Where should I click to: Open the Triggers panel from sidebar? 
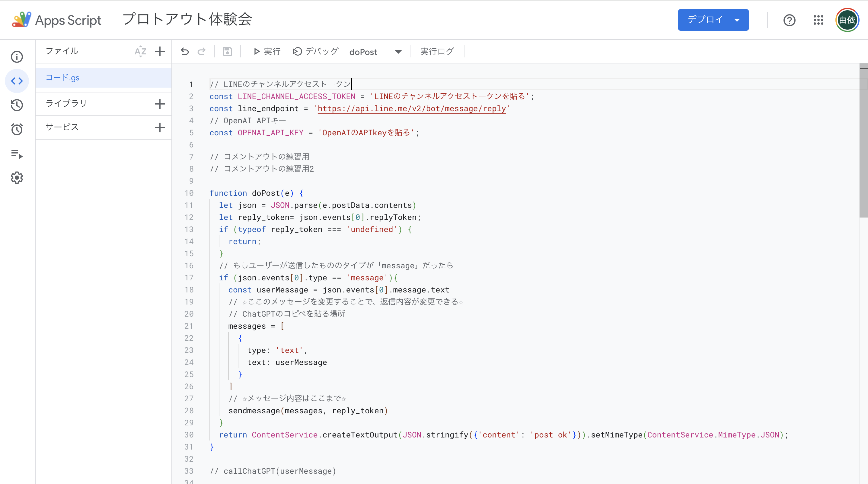click(x=17, y=129)
